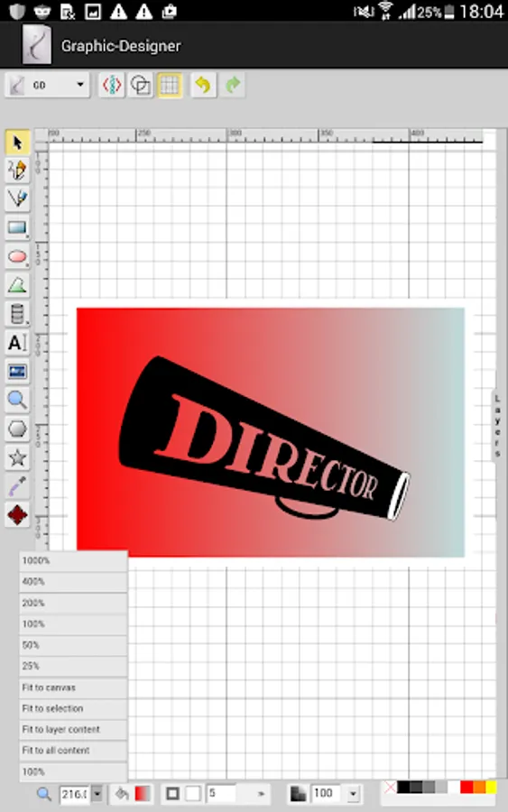Select Fit to canvas zoom option
The width and height of the screenshot is (508, 812).
pos(73,687)
